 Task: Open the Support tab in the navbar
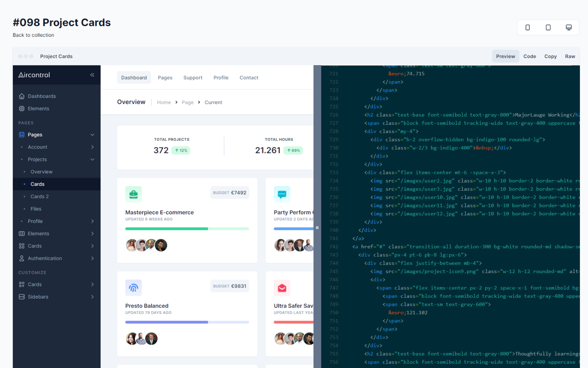coord(193,78)
